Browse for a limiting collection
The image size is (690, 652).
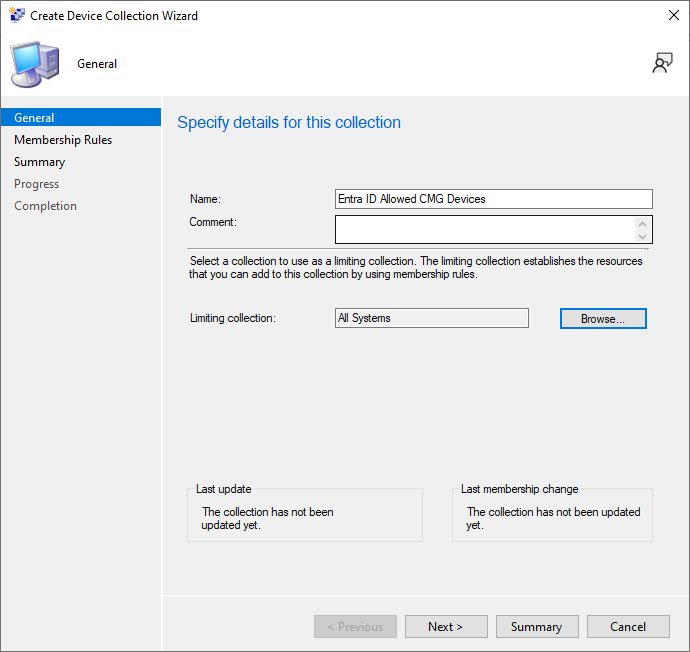pos(603,318)
